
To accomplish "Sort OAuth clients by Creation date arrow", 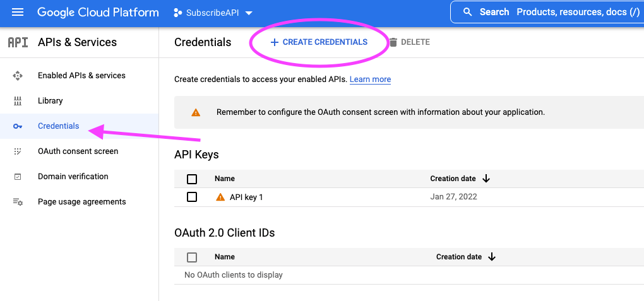I will tap(492, 257).
